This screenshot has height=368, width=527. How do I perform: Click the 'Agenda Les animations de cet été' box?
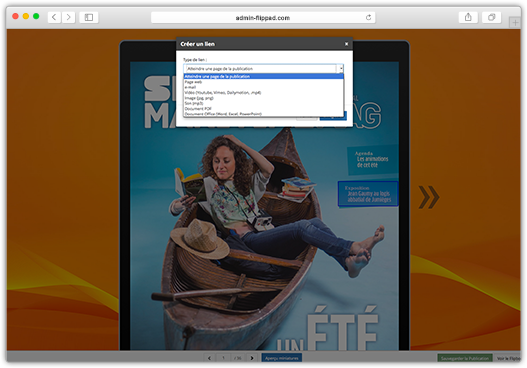coord(372,159)
